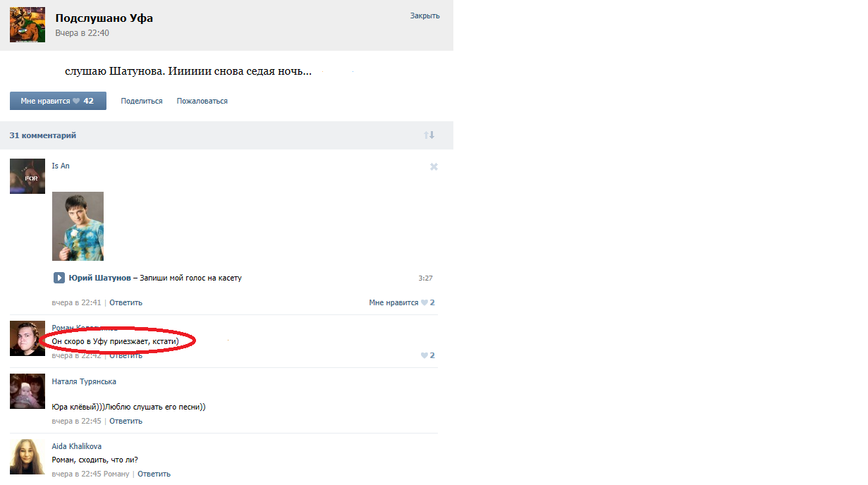This screenshot has width=868, height=485.
Task: Reply to Aida Khalikova's comment
Action: pyautogui.click(x=154, y=474)
